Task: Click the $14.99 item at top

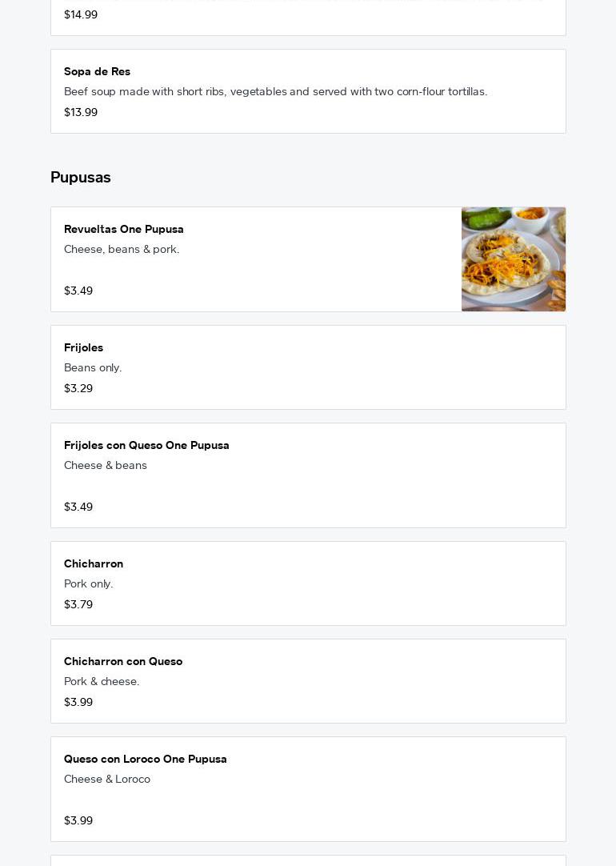Action: (x=81, y=15)
